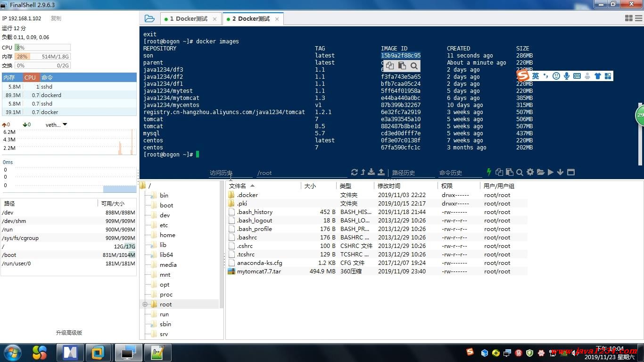Go up to the parent directory
This screenshot has height=362, width=644.
(363, 172)
